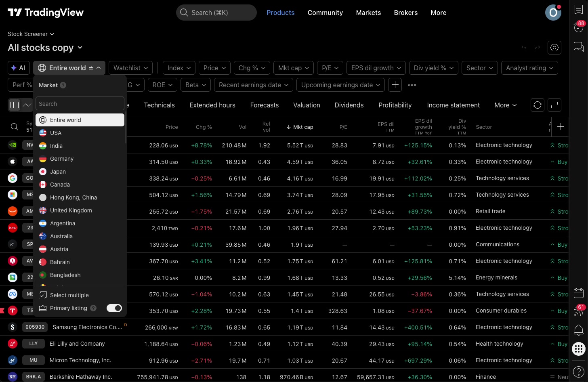Open the Dividends tab
588x382 pixels.
[349, 105]
